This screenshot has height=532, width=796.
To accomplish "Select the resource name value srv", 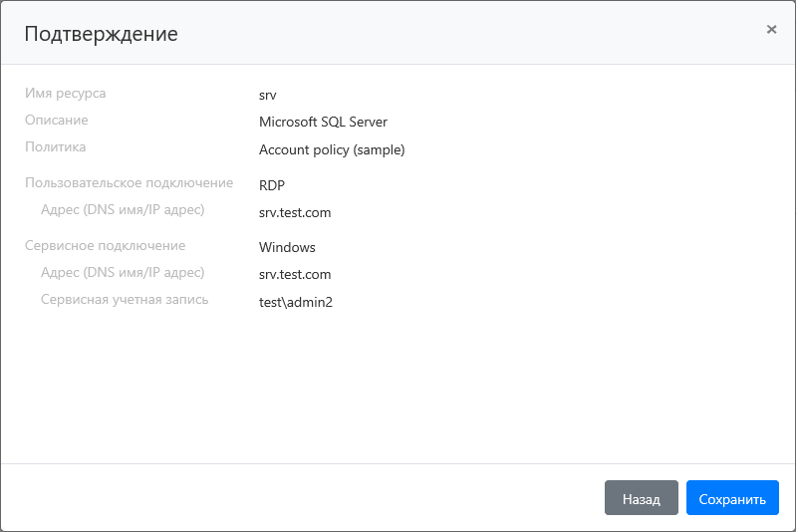I will [267, 95].
